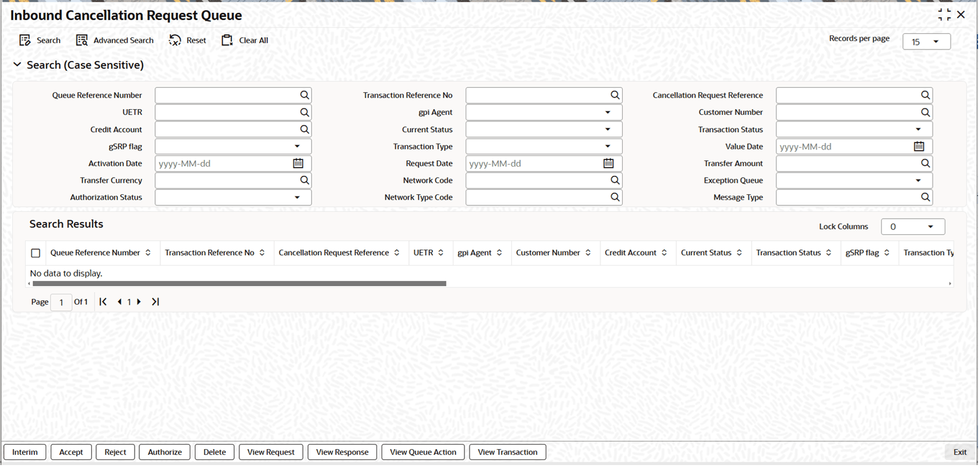The width and height of the screenshot is (980, 467).
Task: Open lookup for Credit Account
Action: coord(305,130)
